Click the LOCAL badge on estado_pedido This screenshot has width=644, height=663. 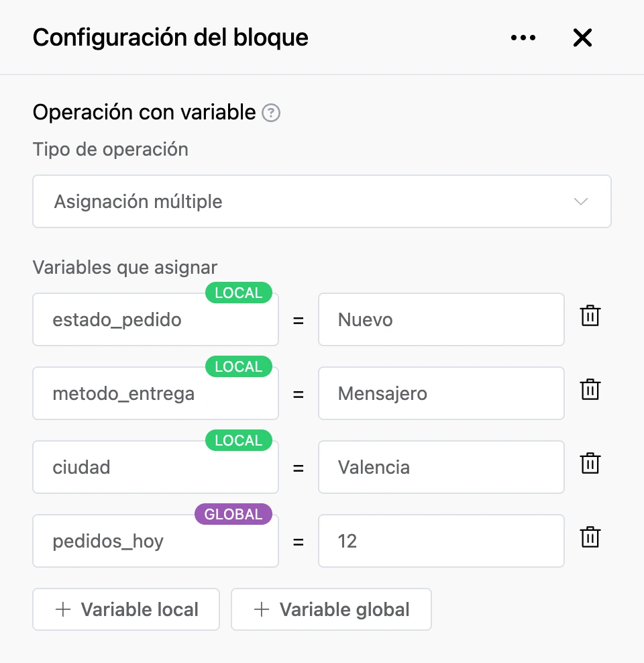click(x=239, y=293)
